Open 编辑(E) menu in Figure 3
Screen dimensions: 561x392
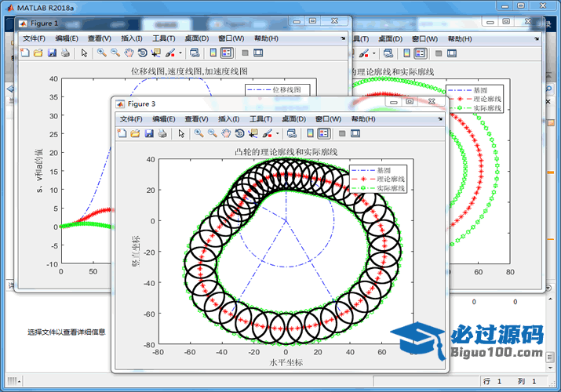[x=164, y=119]
